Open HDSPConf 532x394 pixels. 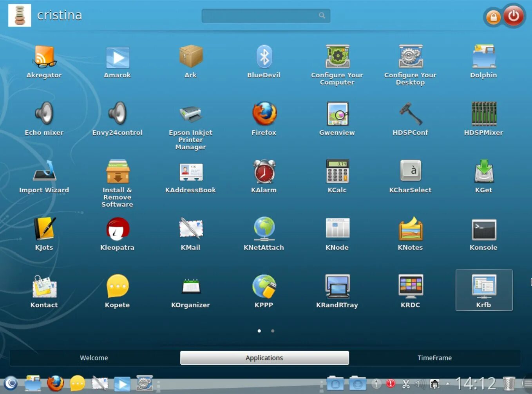(411, 119)
